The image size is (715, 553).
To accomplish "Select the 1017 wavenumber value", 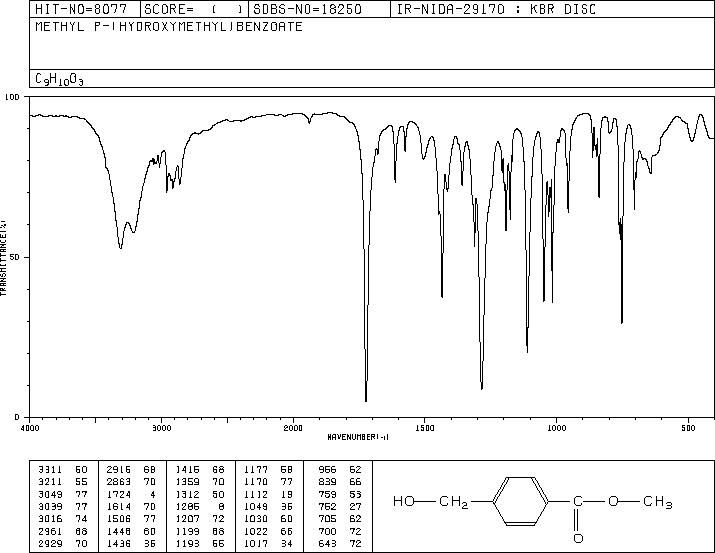I will coord(256,544).
